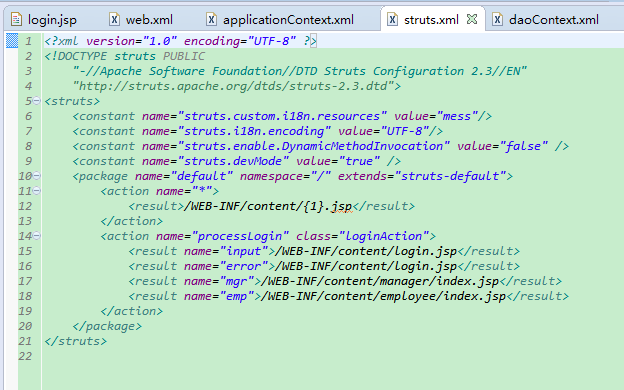Click the struts-2.3.dtd URL on line 4
Screen dimensions: 624x390
[x=233, y=86]
